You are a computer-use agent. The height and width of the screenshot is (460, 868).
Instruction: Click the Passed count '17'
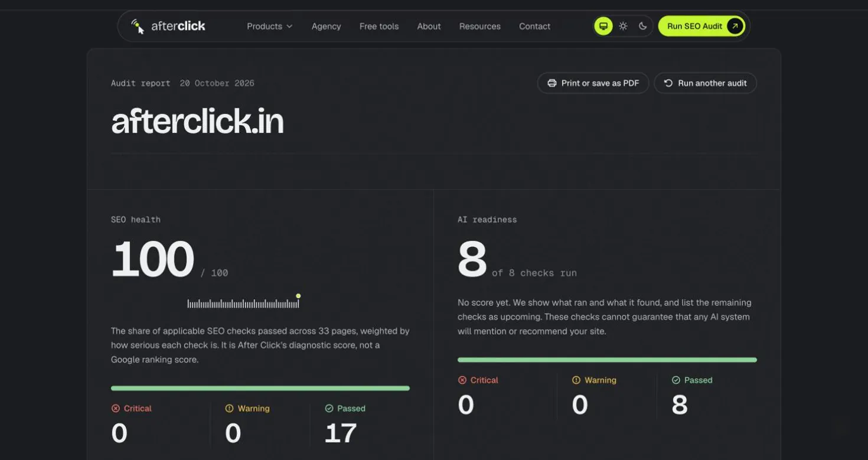(x=341, y=433)
